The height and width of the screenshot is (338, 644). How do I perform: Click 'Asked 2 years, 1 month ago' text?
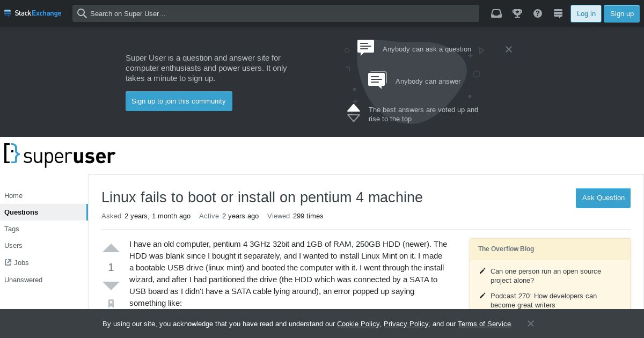click(146, 216)
